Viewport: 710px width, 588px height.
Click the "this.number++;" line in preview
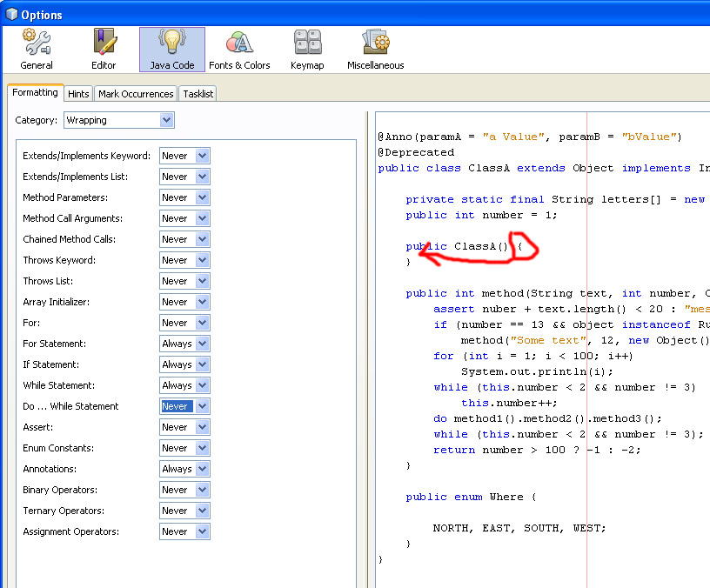pos(509,403)
